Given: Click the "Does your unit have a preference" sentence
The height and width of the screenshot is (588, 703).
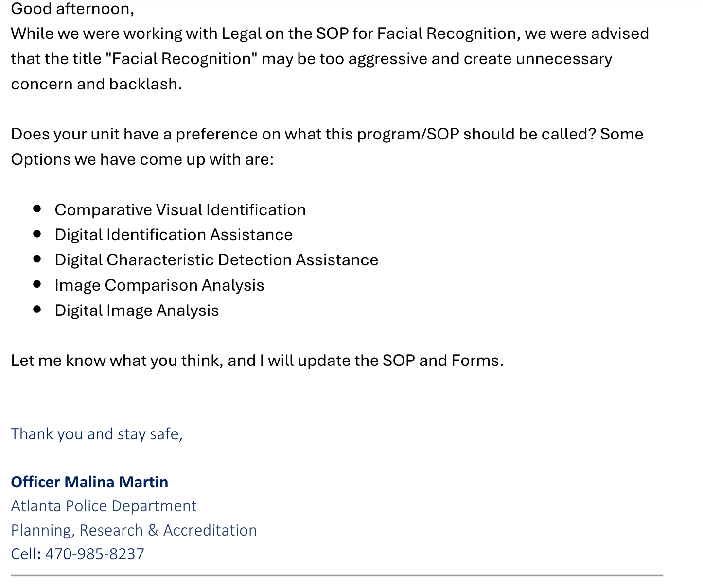Looking at the screenshot, I should click(327, 134).
